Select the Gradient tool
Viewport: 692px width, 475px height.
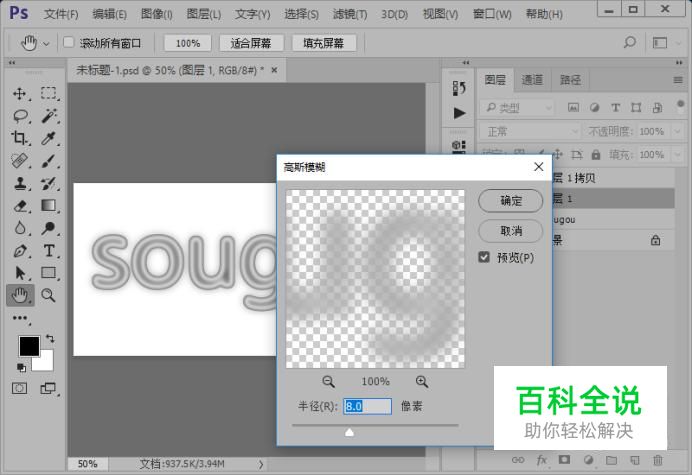pyautogui.click(x=49, y=206)
